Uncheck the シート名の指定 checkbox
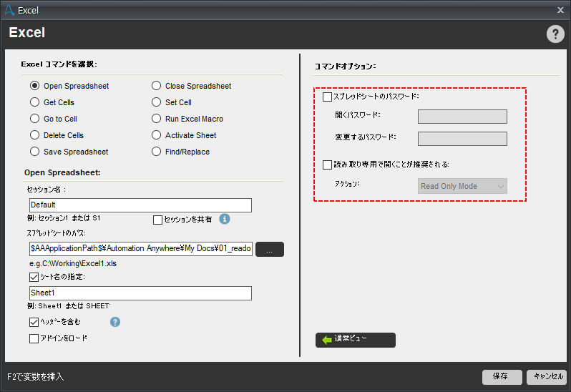The width and height of the screenshot is (571, 392). [x=34, y=277]
